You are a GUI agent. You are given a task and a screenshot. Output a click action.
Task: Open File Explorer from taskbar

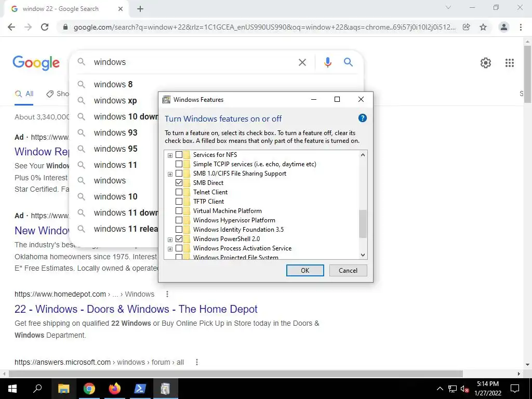tap(64, 389)
